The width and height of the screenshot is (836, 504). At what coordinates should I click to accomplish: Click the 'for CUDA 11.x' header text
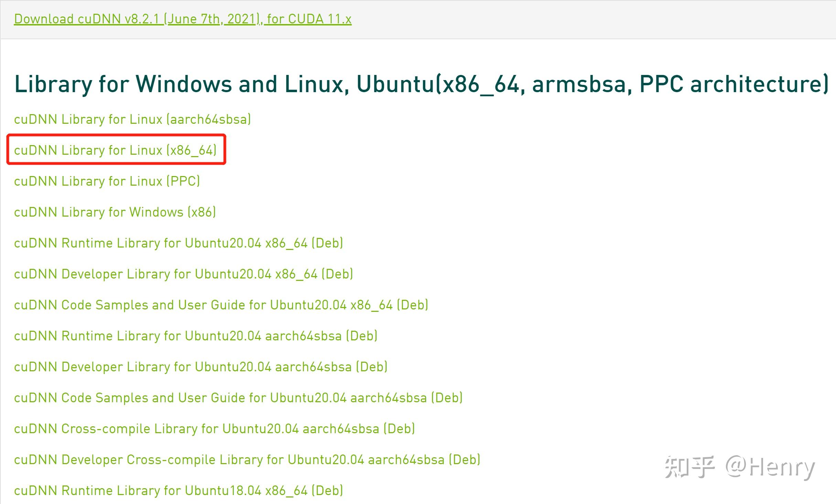(x=309, y=19)
